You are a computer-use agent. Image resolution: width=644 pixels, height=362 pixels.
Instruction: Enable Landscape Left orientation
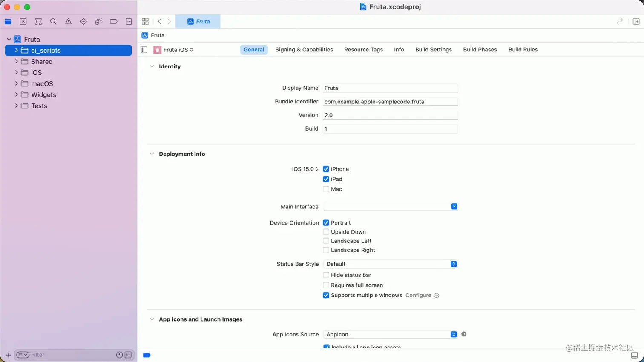pos(326,241)
